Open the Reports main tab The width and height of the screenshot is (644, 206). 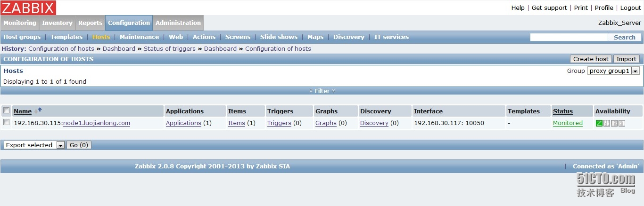[90, 23]
